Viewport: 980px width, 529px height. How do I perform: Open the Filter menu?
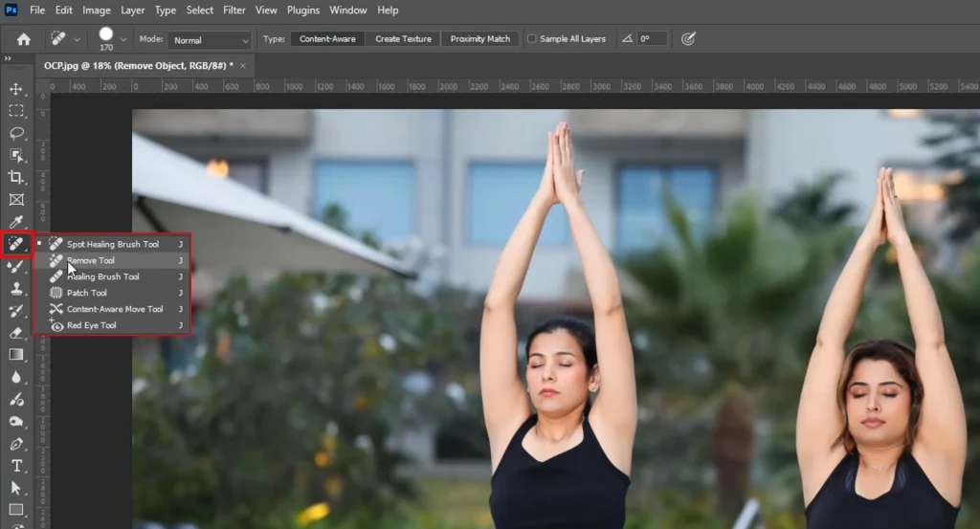coord(234,10)
